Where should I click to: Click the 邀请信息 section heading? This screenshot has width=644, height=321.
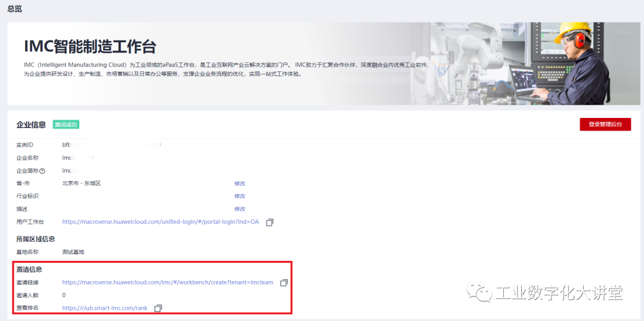[29, 270]
